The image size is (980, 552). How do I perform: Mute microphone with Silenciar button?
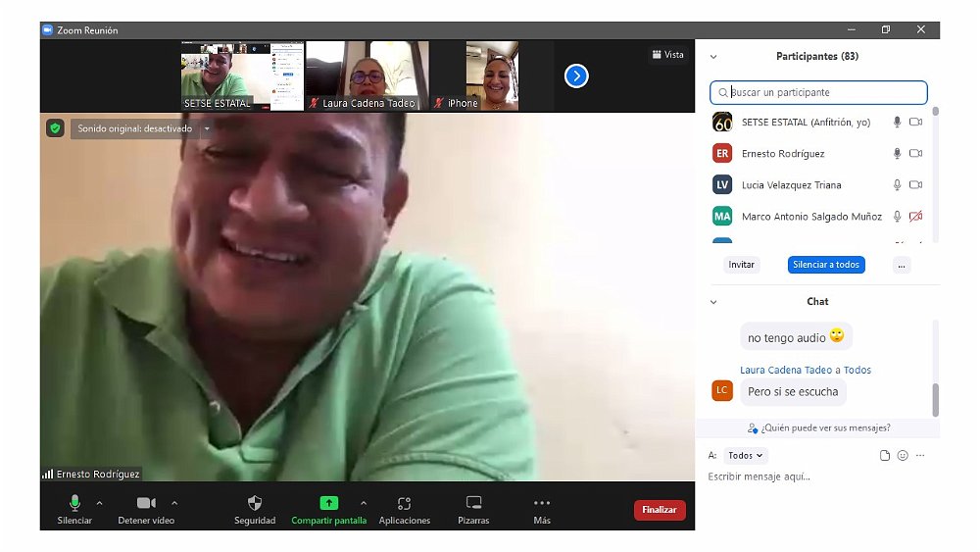click(74, 503)
